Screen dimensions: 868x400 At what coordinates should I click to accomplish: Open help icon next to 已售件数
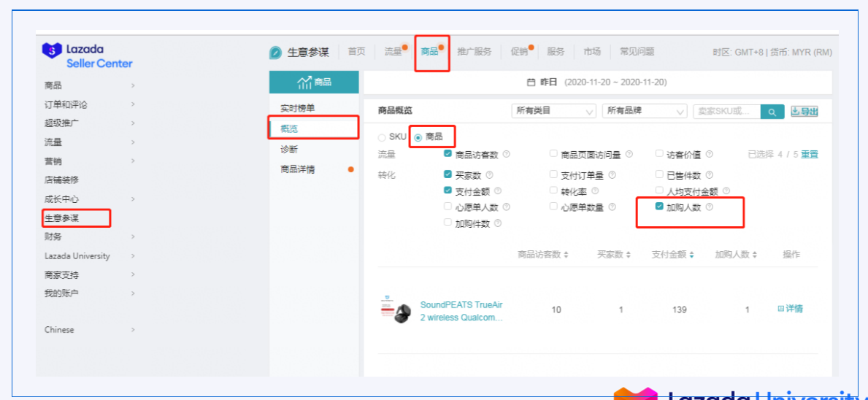tap(709, 175)
